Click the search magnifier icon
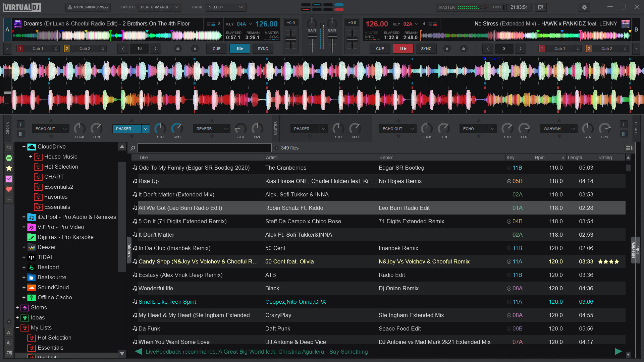644x362 pixels. (133, 148)
